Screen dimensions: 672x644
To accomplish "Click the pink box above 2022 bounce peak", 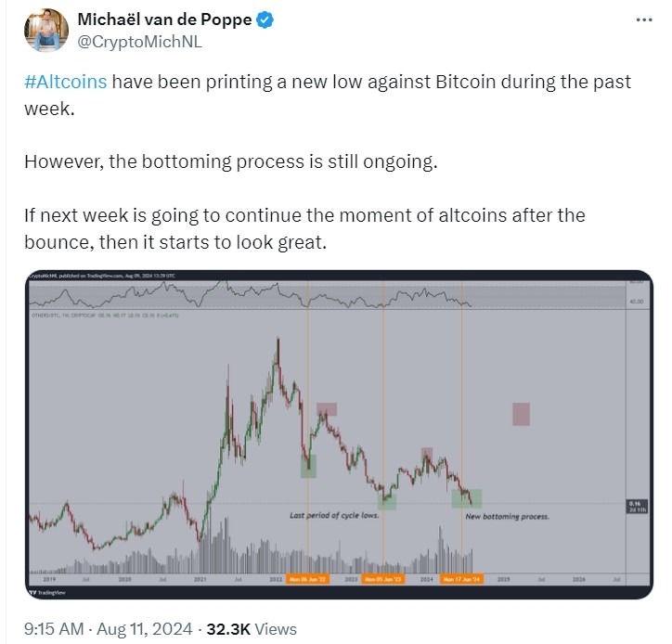I will [x=327, y=409].
